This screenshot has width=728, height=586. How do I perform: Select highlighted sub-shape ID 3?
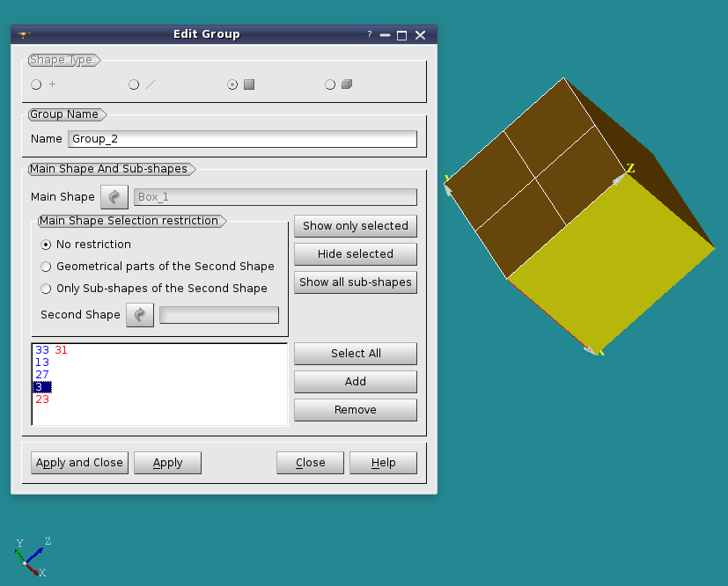(x=42, y=387)
